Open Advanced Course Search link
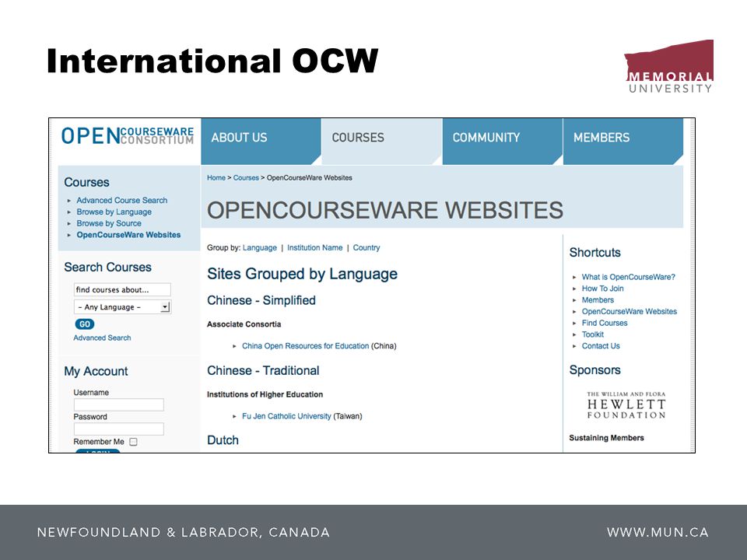This screenshot has height=560, width=747. (121, 201)
